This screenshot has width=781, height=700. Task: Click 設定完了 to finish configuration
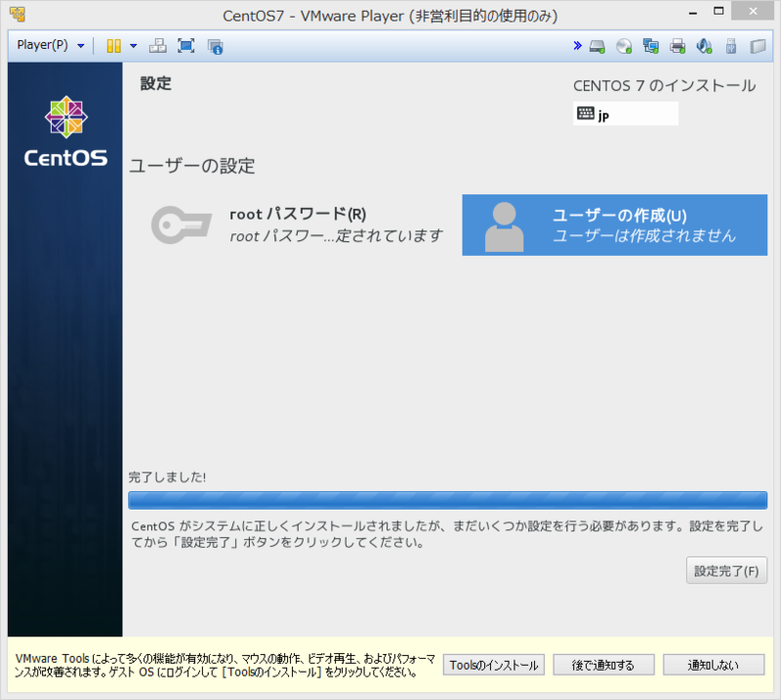point(725,571)
